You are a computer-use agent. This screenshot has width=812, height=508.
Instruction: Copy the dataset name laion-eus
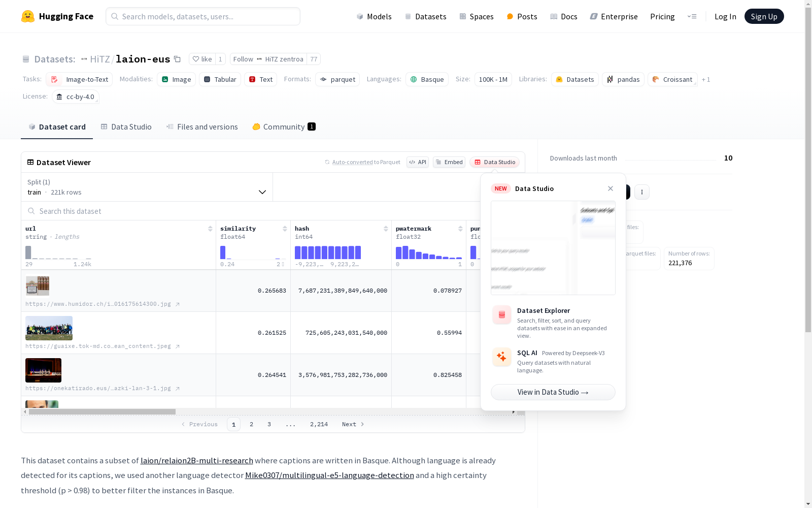coord(177,59)
